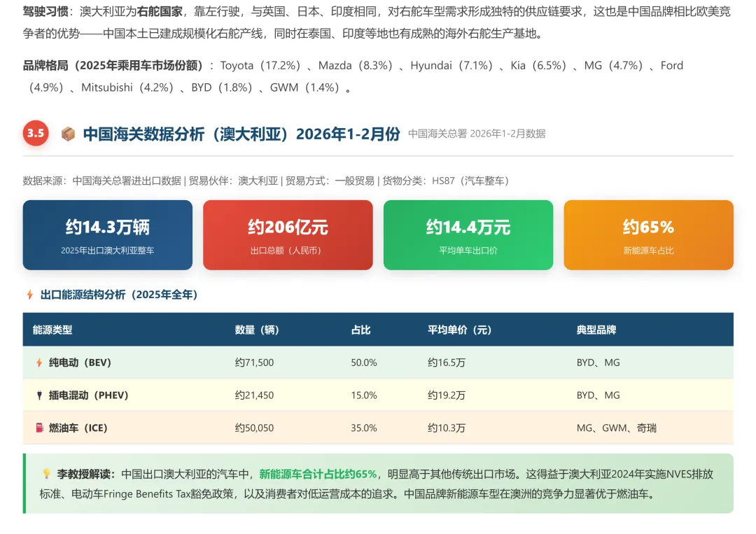Click the plug icon beside 插电混动 (PHEV)
Screen dimensions: 756x534
click(x=38, y=395)
